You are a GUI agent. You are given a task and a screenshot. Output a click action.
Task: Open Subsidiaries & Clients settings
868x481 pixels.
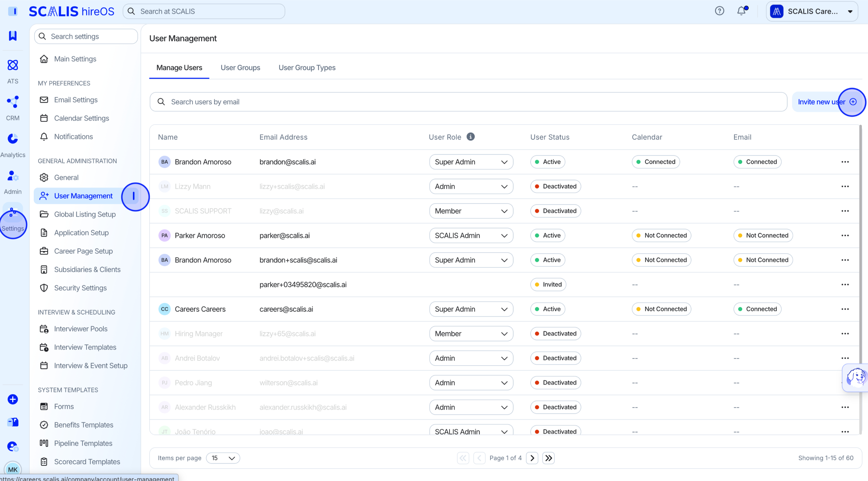87,269
